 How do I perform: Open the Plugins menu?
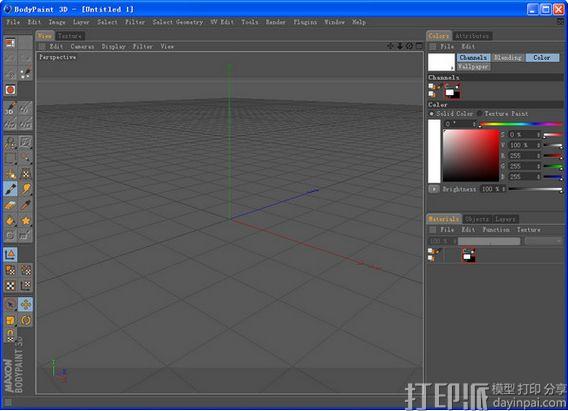(305, 22)
